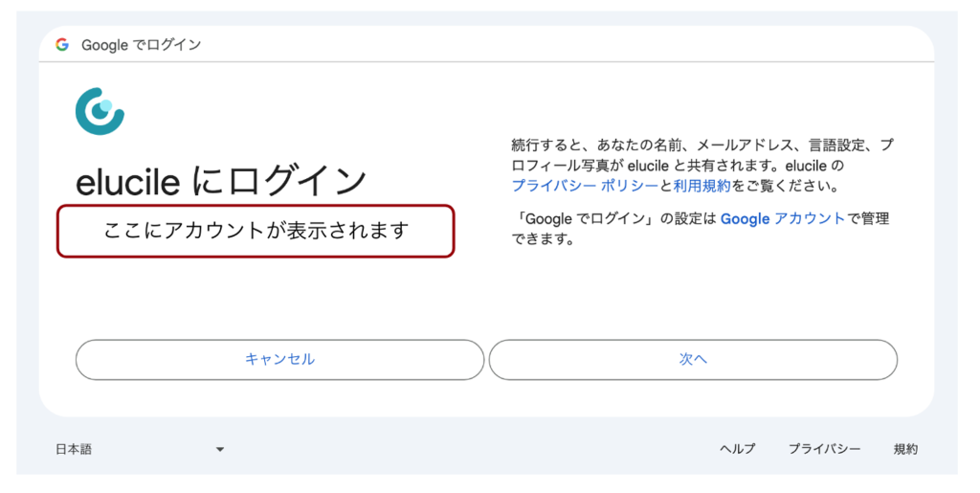Viewport: 980px width, 493px height.
Task: Click the "elucile にログイン" heading
Action: 221,181
